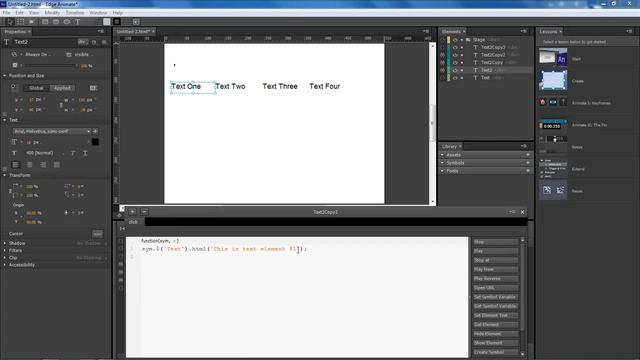Toggle lock dot of Text2 element row
This screenshot has width=640, height=360.
[462, 70]
